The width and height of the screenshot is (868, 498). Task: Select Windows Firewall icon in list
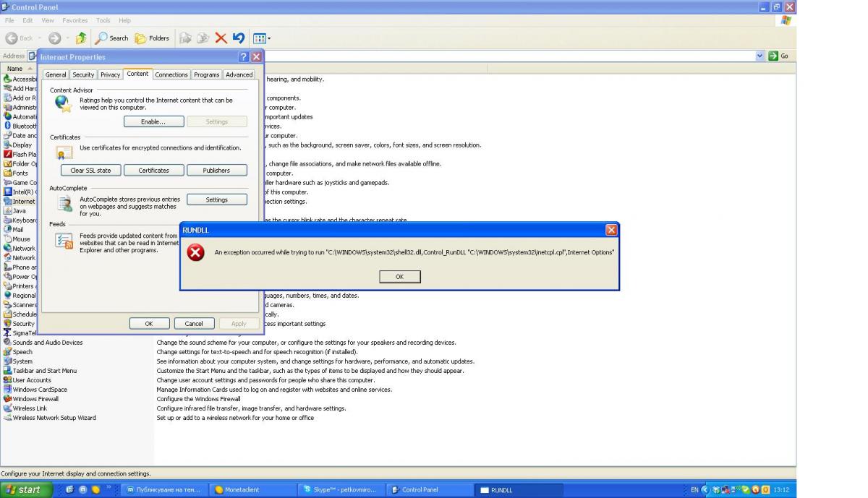8,399
